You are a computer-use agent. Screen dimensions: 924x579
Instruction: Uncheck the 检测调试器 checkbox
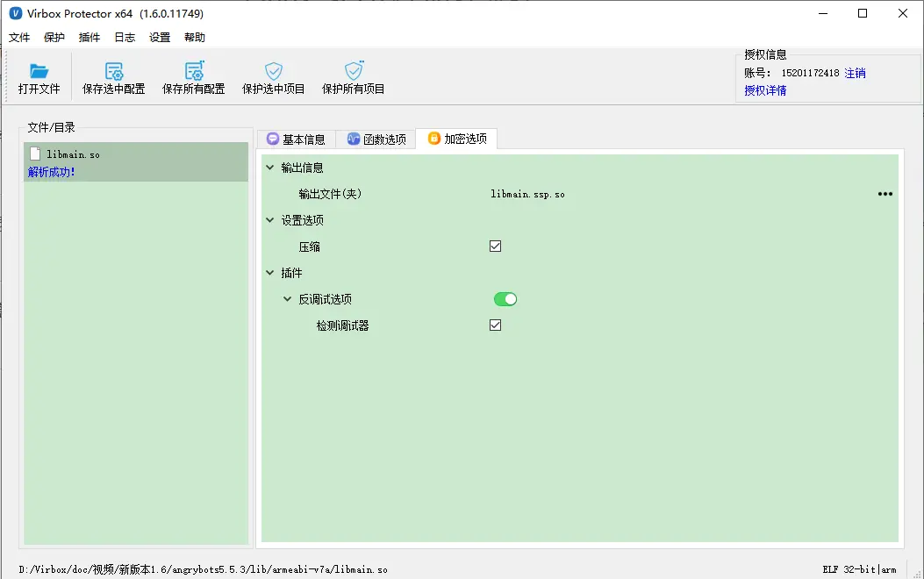click(x=495, y=325)
